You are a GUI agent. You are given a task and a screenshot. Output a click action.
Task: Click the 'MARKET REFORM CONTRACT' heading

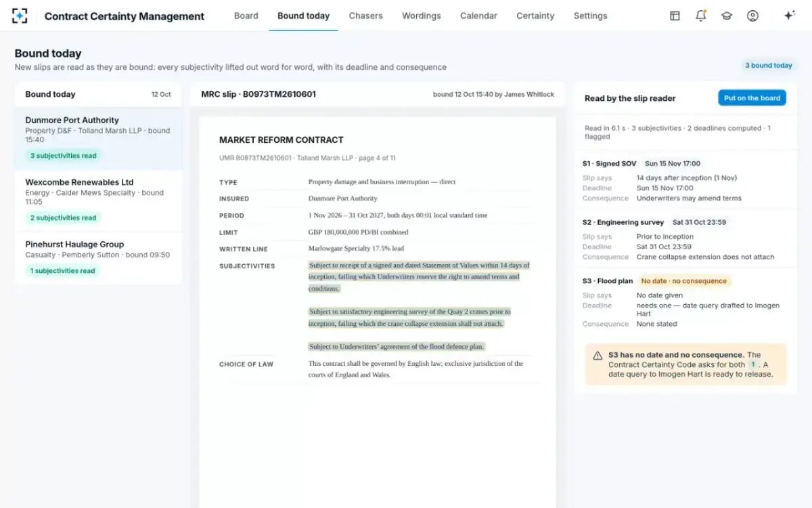[281, 140]
